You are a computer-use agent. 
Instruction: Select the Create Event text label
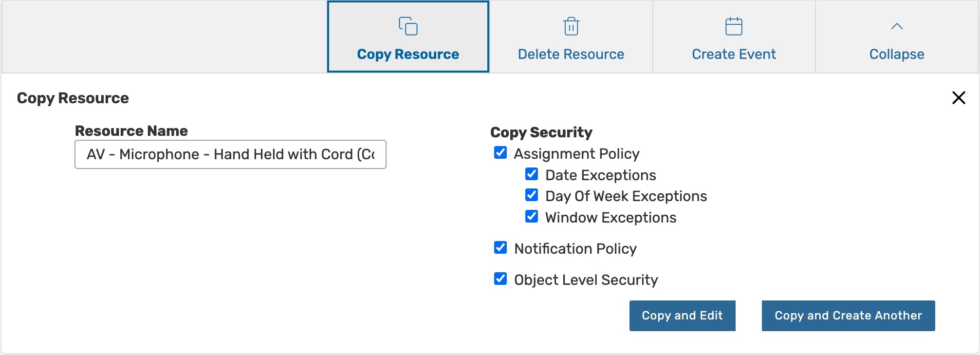coord(734,54)
